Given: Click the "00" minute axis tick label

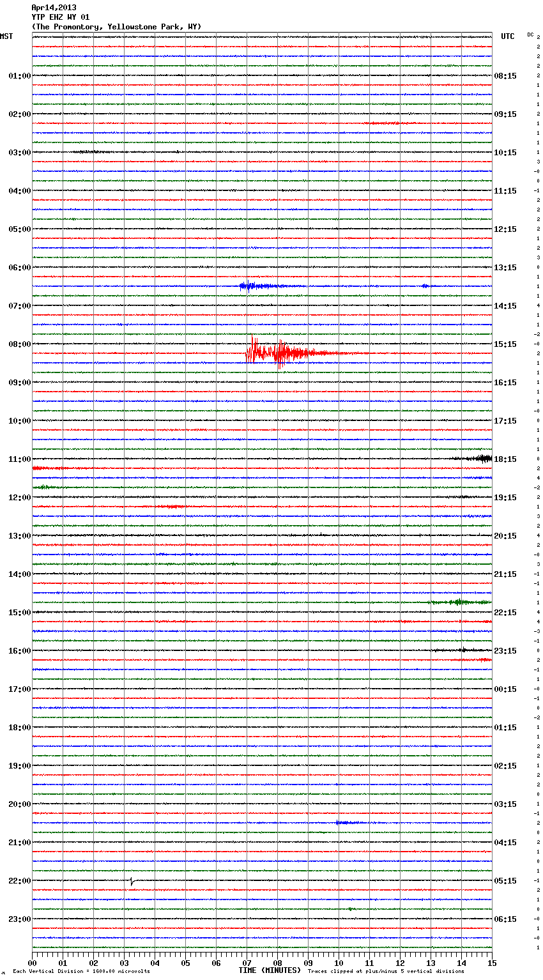Looking at the screenshot, I should click(33, 963).
